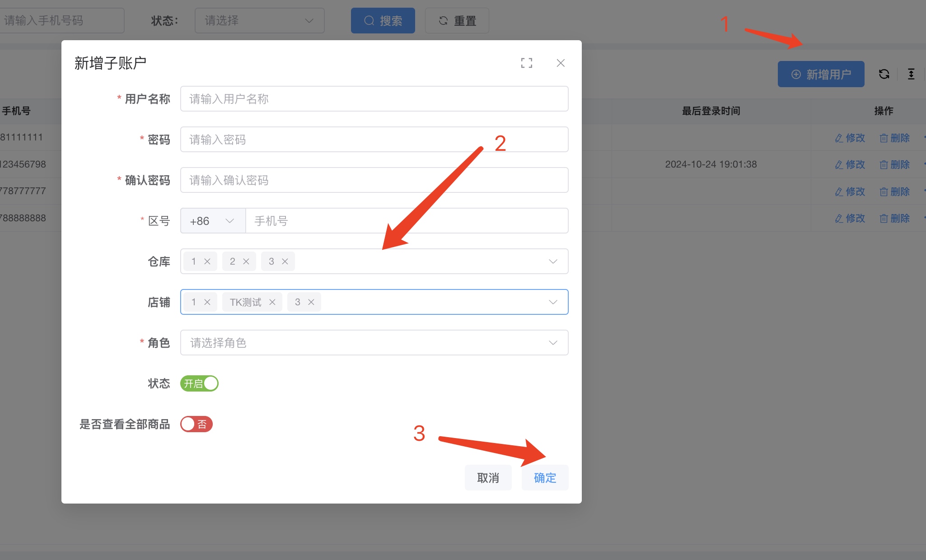Click the trash icon in the 788888888 row
Image resolution: width=926 pixels, height=560 pixels.
pyautogui.click(x=884, y=219)
